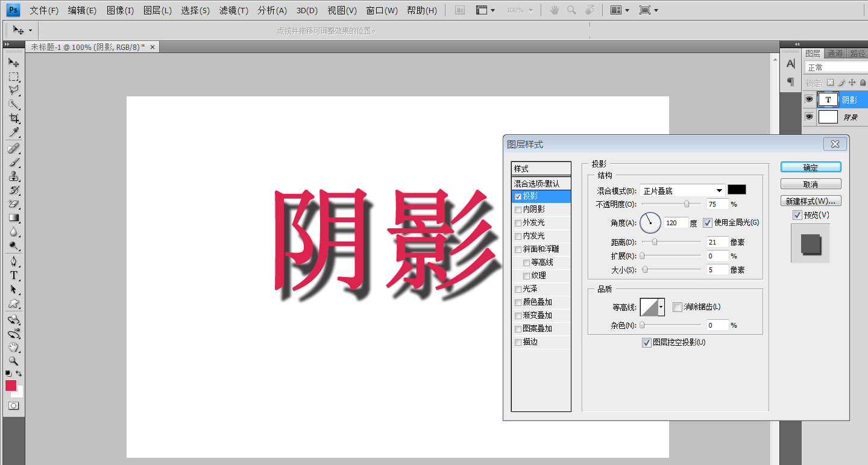Select the Clone Stamp tool

[13, 176]
